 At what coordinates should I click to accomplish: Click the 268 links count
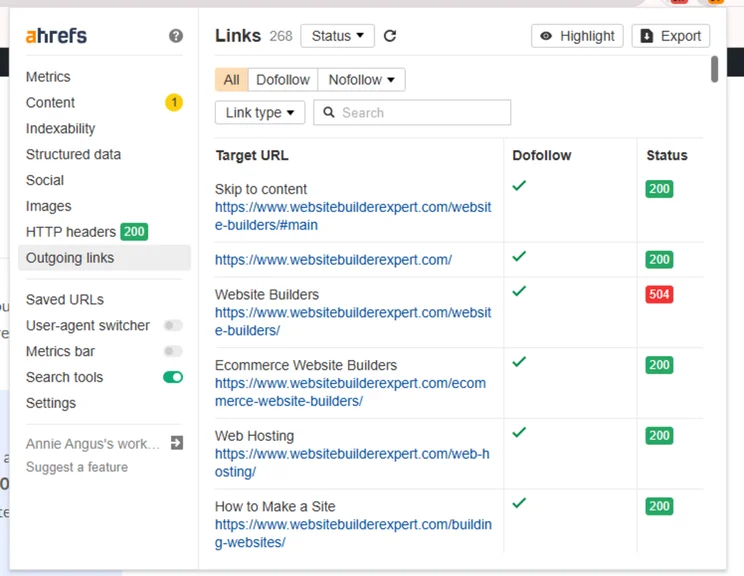pos(281,36)
